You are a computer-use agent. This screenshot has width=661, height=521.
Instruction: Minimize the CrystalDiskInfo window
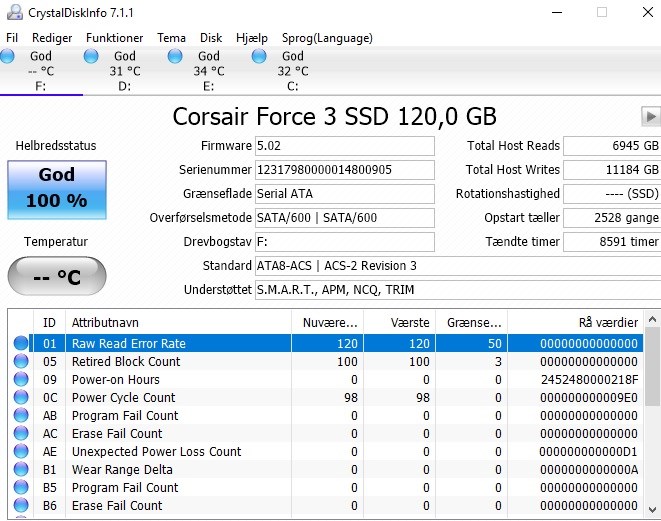pos(557,12)
